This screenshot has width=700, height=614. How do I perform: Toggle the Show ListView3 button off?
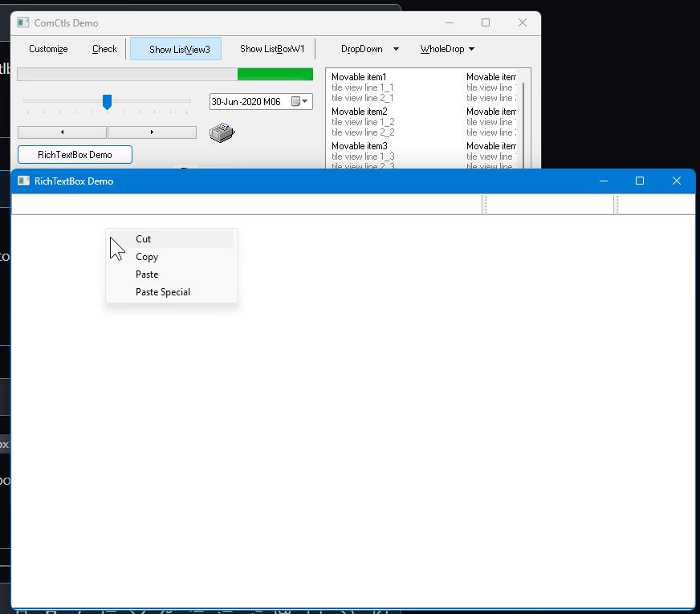click(x=176, y=48)
